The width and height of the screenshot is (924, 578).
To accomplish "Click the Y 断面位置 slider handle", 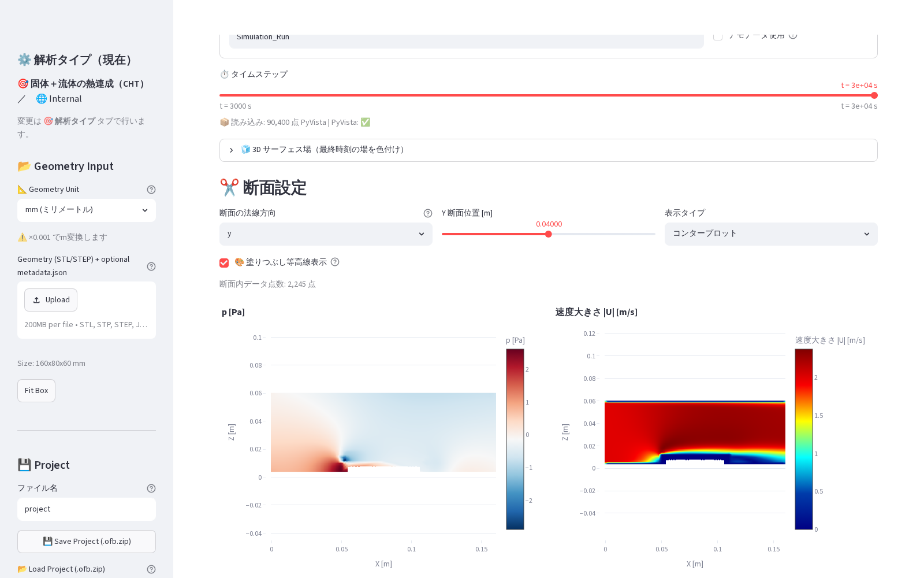I will point(549,234).
